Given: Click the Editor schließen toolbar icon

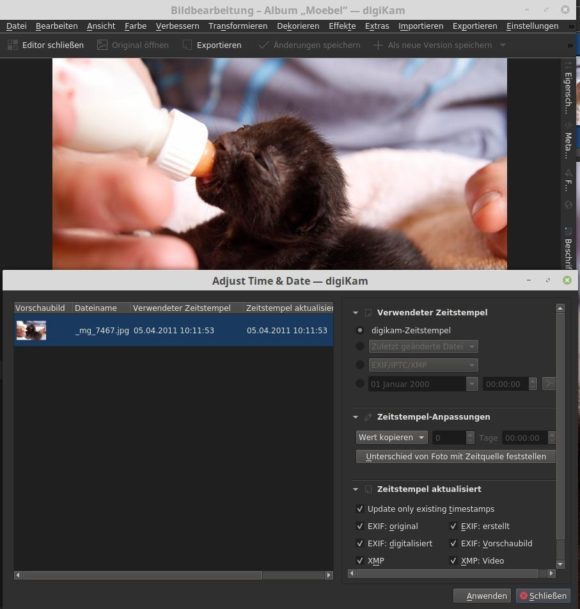Looking at the screenshot, I should pos(12,45).
